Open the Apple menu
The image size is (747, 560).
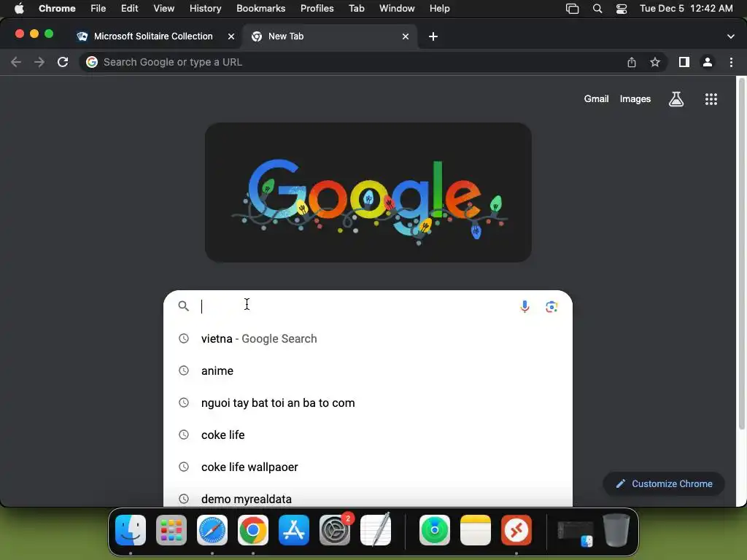click(x=19, y=9)
